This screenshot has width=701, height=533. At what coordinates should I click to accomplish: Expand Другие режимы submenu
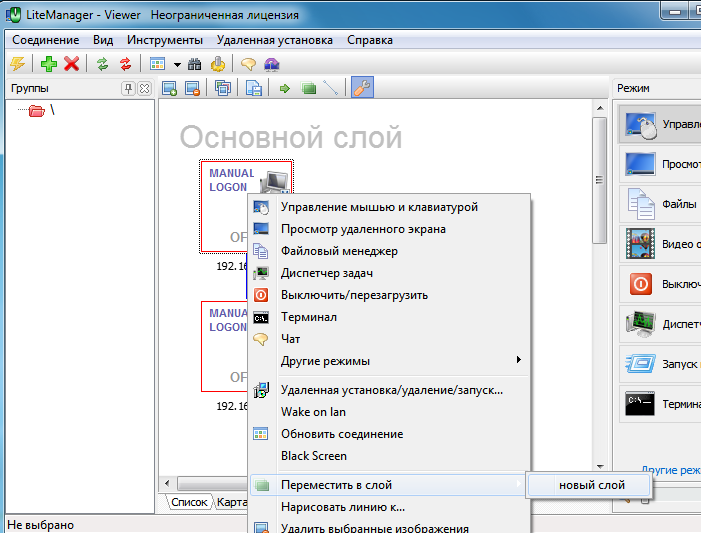(389, 360)
